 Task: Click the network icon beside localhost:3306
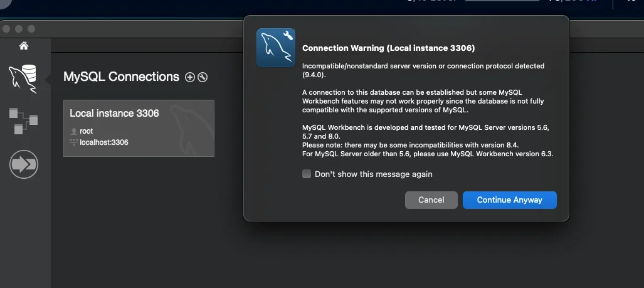[74, 142]
